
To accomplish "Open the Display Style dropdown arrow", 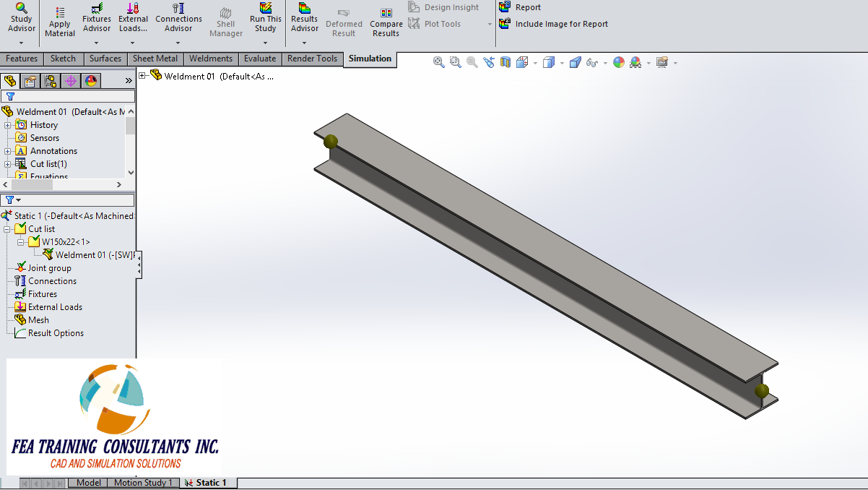I will click(561, 63).
